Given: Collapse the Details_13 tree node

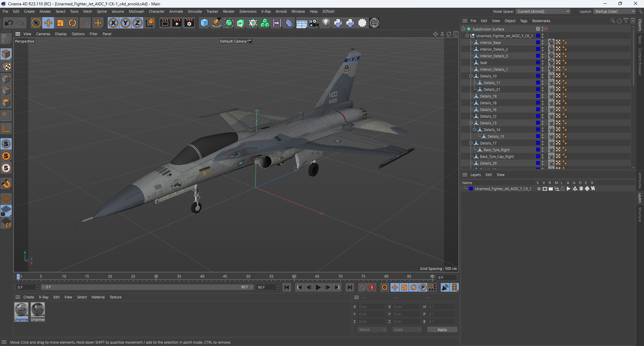Looking at the screenshot, I should pyautogui.click(x=471, y=123).
